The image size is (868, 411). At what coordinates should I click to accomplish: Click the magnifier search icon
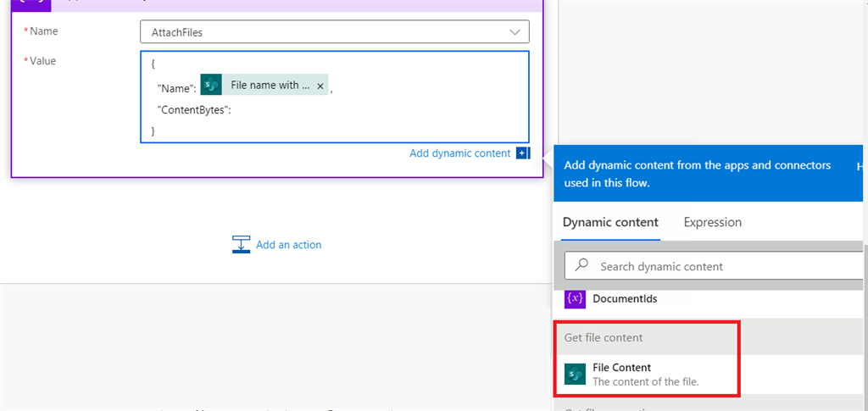click(x=581, y=265)
